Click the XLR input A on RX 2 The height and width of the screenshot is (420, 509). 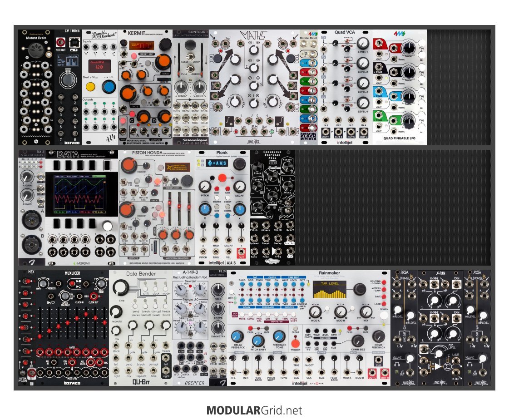click(31, 220)
